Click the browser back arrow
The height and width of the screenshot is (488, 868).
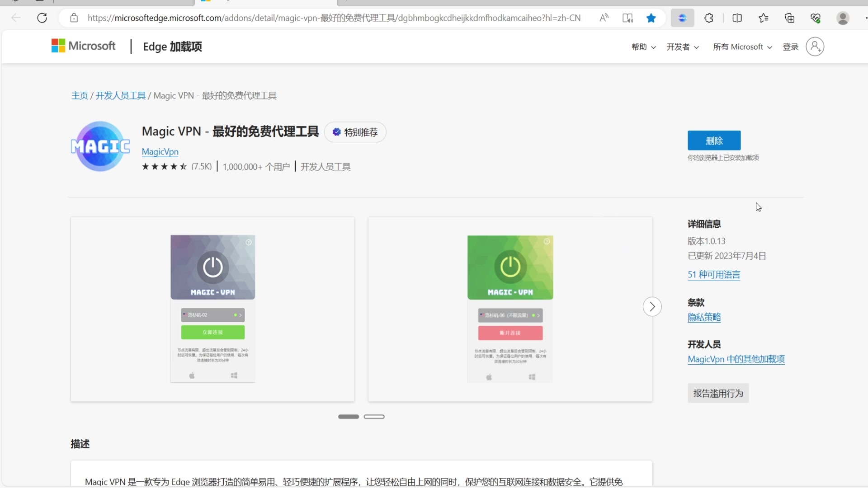click(x=16, y=18)
